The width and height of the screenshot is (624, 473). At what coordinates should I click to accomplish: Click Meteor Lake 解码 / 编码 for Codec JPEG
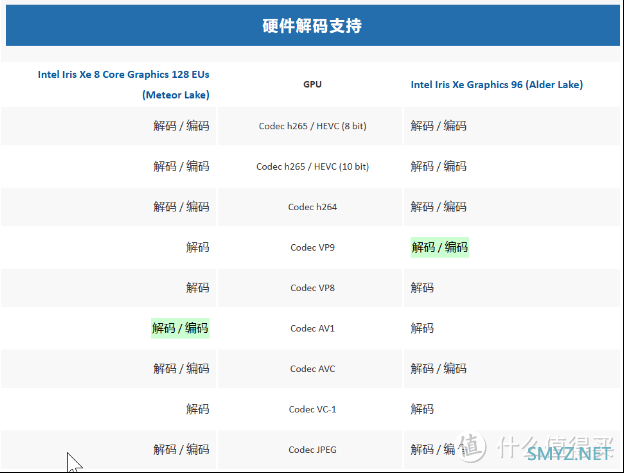coord(181,450)
